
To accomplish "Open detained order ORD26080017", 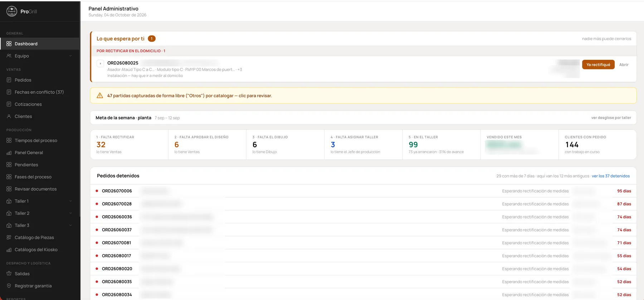I will tap(363, 256).
